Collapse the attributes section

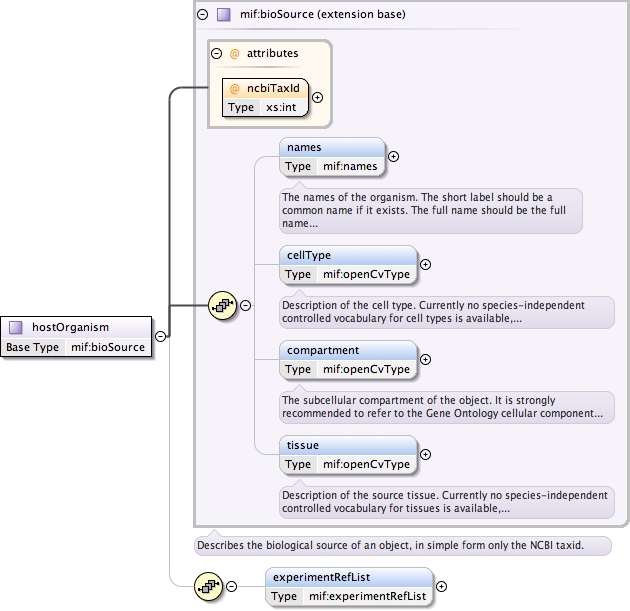tap(216, 53)
